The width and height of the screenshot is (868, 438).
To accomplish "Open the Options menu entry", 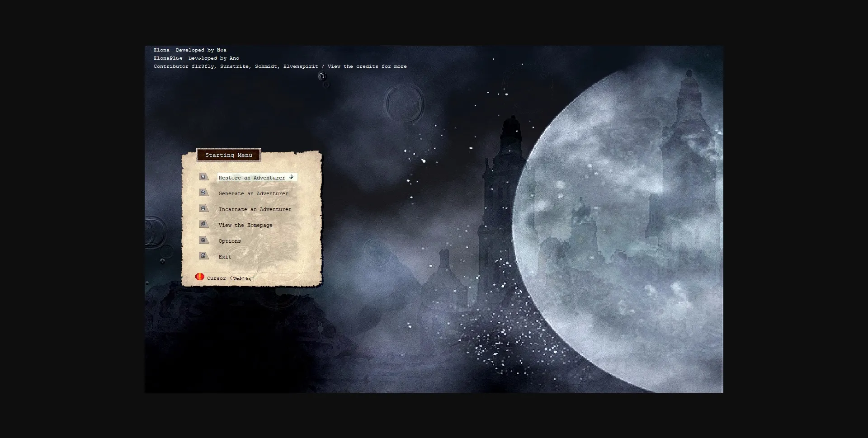I will (x=230, y=241).
